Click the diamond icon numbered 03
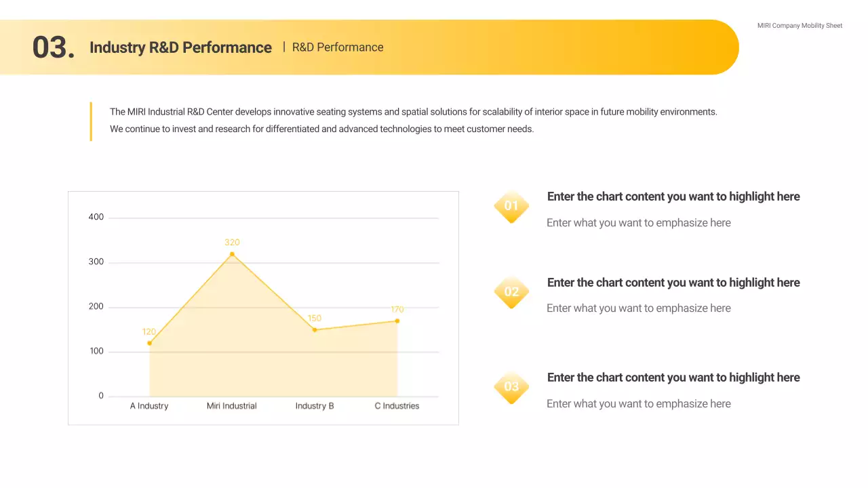868x488 pixels. (x=511, y=387)
